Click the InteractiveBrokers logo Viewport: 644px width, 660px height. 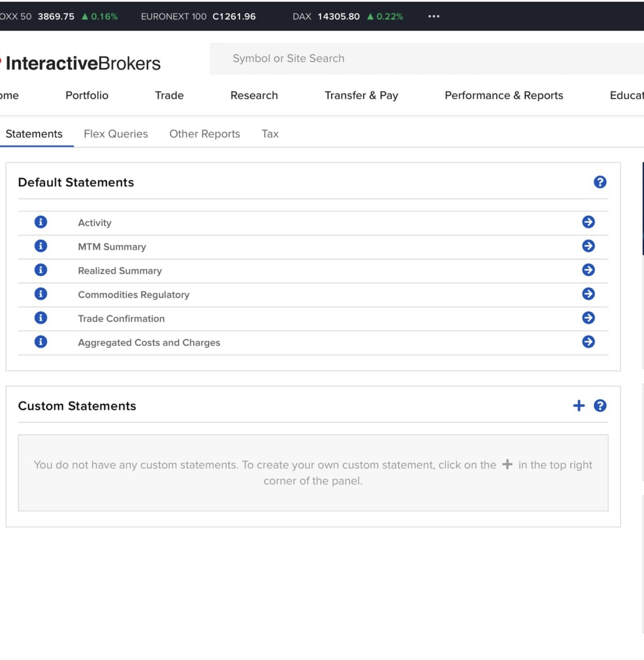(x=80, y=63)
